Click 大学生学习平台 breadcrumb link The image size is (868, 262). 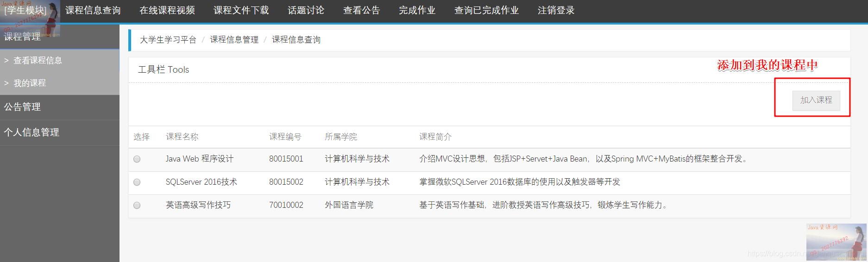[x=168, y=40]
